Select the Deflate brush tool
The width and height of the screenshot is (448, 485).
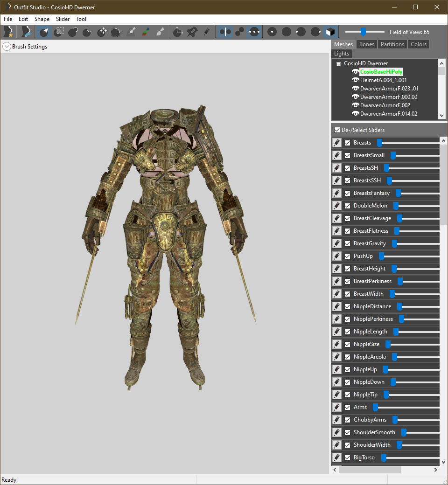pos(87,32)
